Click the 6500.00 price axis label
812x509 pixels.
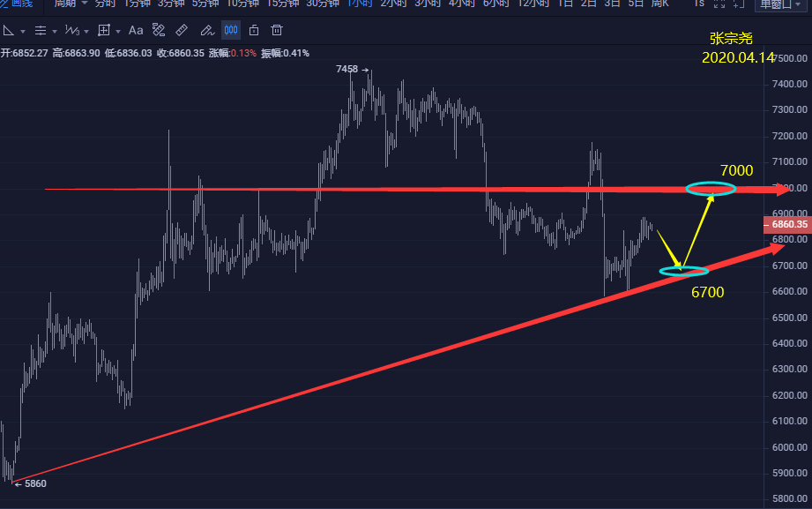point(790,318)
